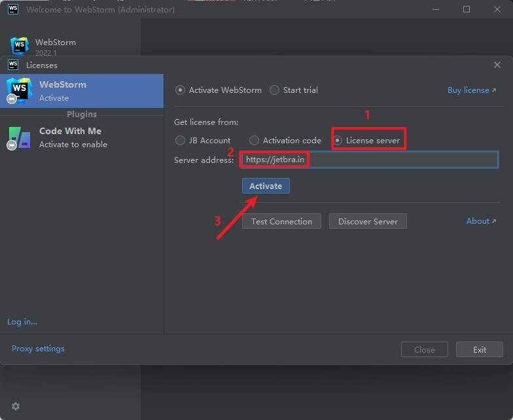Click the greyed Close button
The image size is (513, 420).
tap(424, 349)
